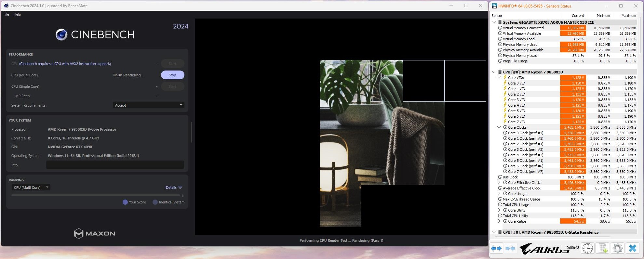Click the Maxon logo
Screen dimensions: 644x259
coord(94,233)
